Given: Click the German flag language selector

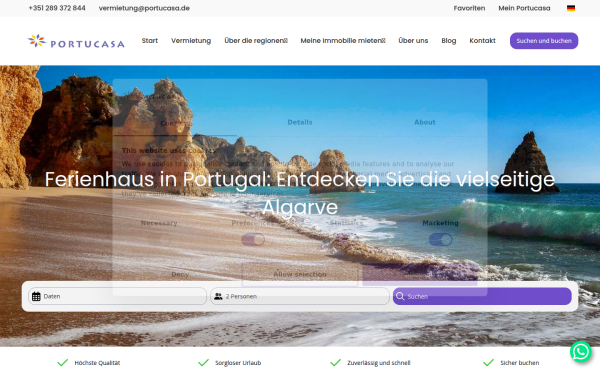Looking at the screenshot, I should [x=571, y=8].
